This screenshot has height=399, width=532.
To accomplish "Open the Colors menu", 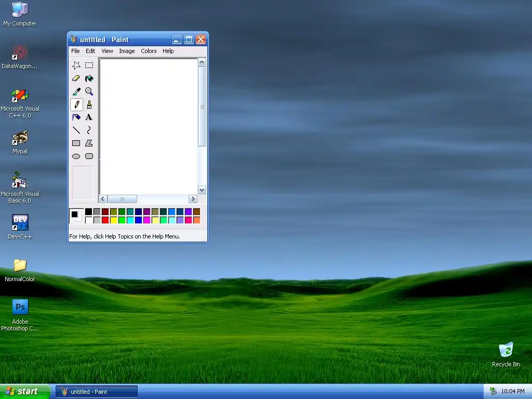I will [x=149, y=51].
